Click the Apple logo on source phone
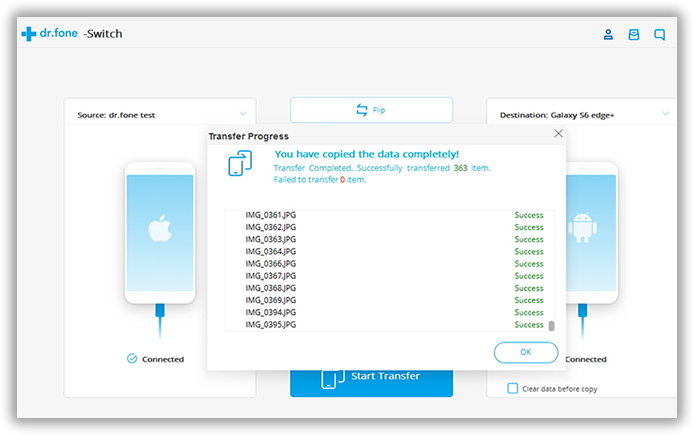 pyautogui.click(x=160, y=229)
